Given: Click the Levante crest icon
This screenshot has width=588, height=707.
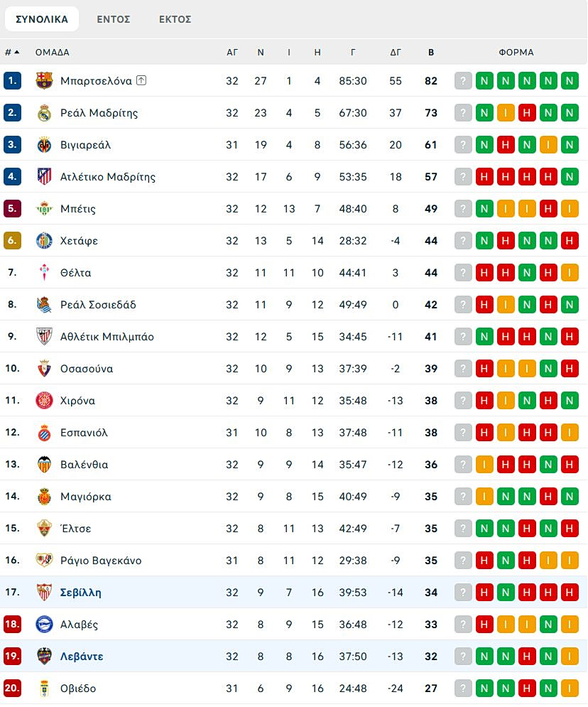Looking at the screenshot, I should (44, 657).
